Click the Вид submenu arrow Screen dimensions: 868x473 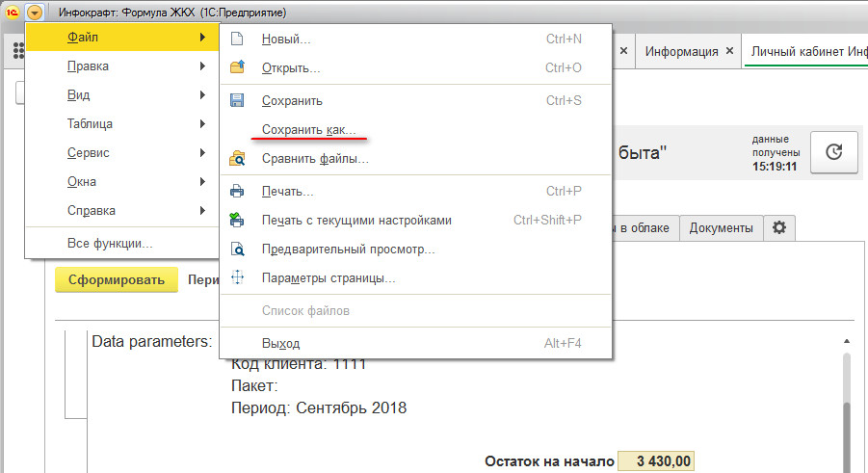[x=202, y=94]
